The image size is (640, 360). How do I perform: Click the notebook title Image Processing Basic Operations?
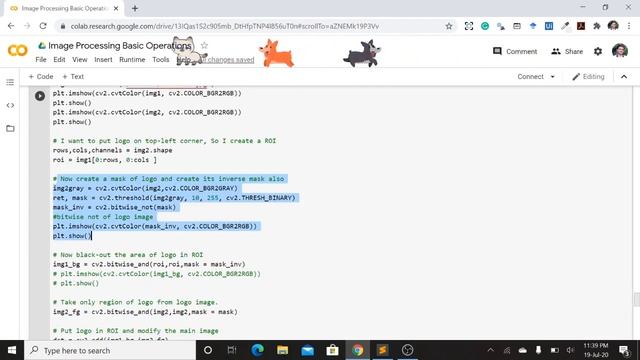coord(120,46)
